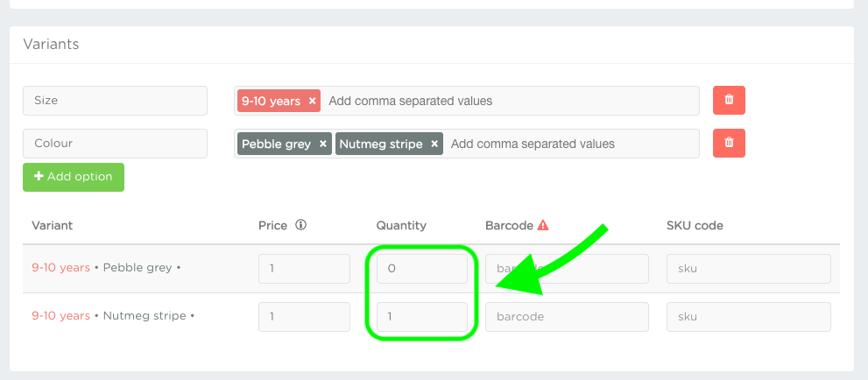Screen dimensions: 868x380
Task: Click the Colour values input field
Action: (x=569, y=144)
